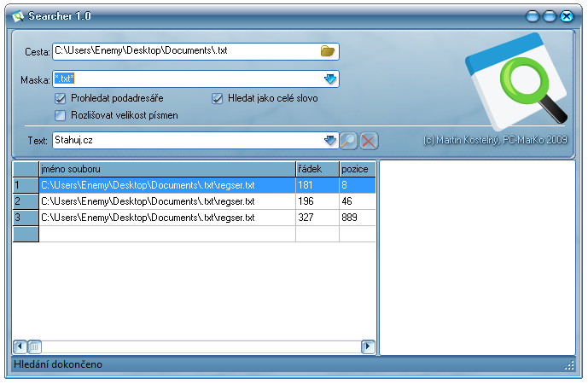588x384 pixels.
Task: Toggle Prohledat podadresáře checkbox
Action: pyautogui.click(x=60, y=99)
